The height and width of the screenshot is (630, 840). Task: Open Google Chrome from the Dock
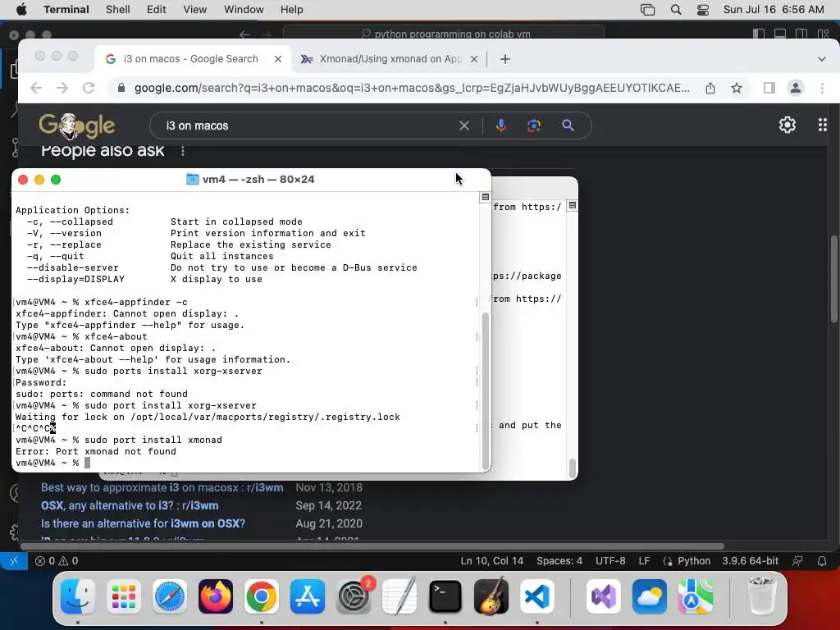(262, 596)
